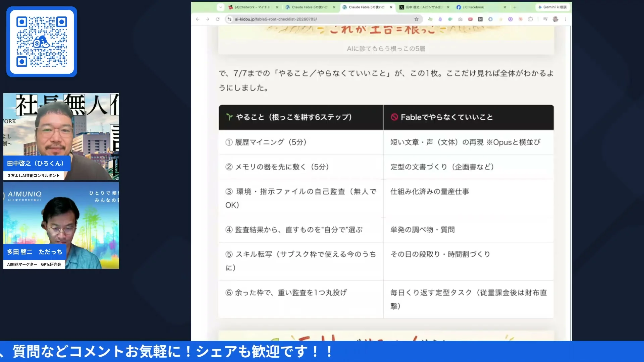644x362 pixels.
Task: Open the camera screenshot extension icon
Action: coord(460,19)
